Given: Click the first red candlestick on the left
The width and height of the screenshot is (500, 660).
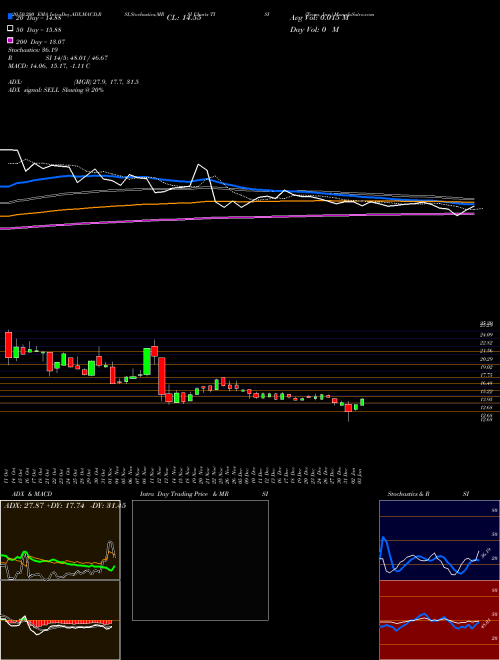Looking at the screenshot, I should click(8, 345).
